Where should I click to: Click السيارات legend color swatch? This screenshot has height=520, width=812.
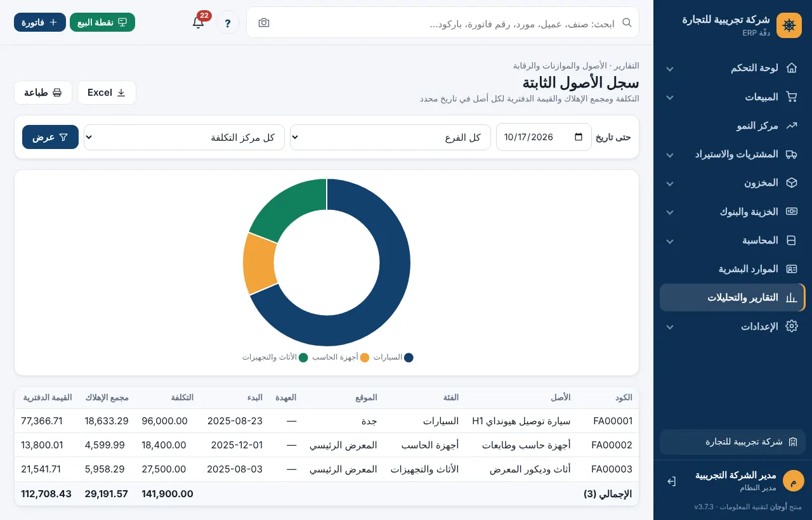coord(409,358)
